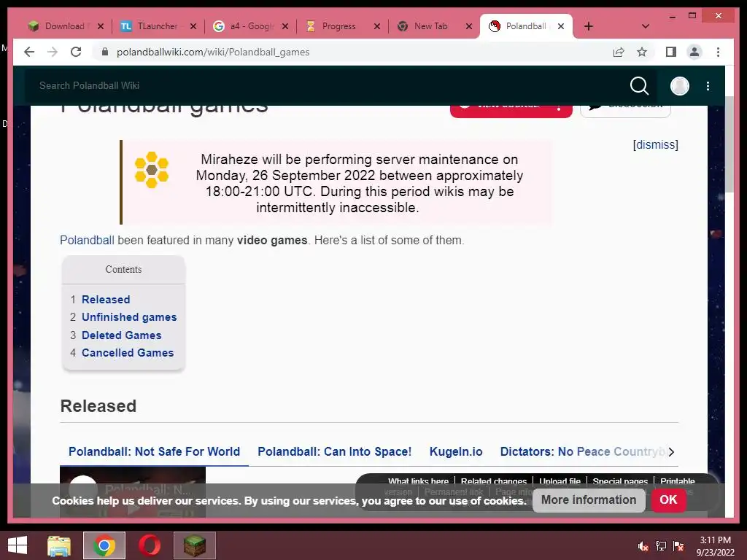Expand the tab search chevron
Viewport: 747px width, 560px height.
tap(646, 26)
